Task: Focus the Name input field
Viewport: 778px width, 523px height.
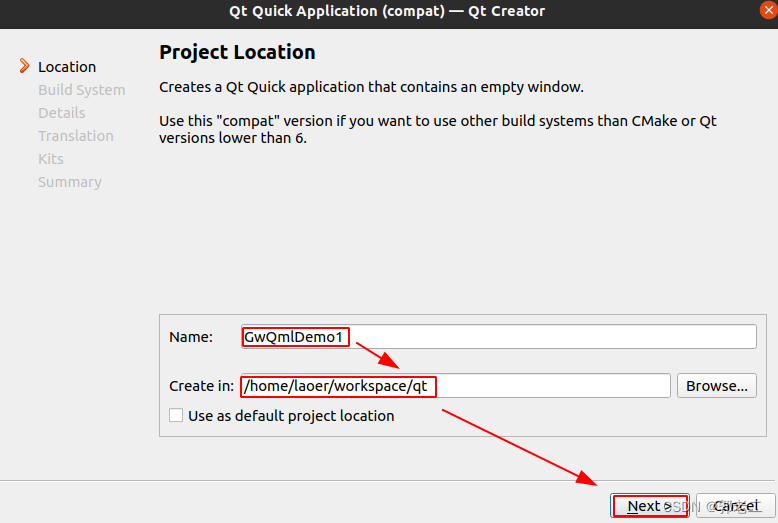Action: click(499, 337)
